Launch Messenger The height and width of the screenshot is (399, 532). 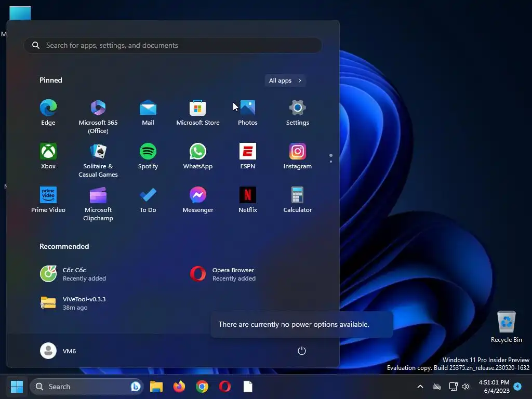198,200
